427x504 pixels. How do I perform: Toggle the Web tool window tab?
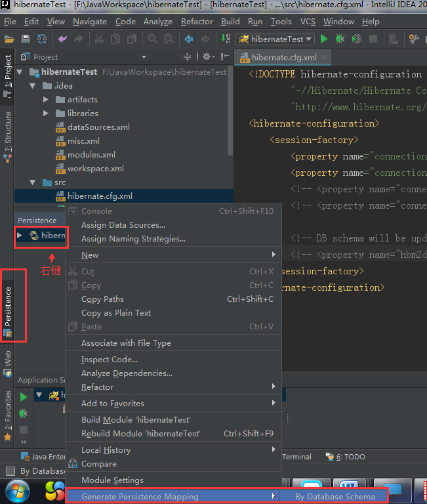pyautogui.click(x=8, y=363)
